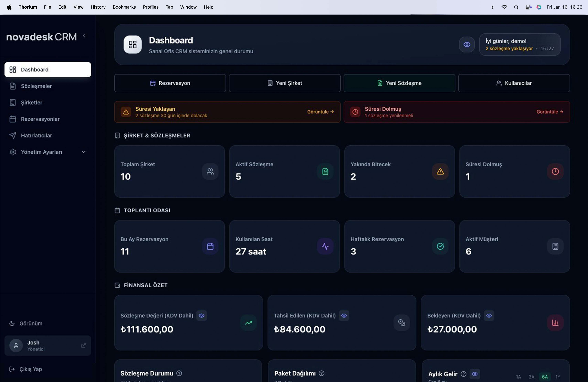The image size is (588, 382).
Task: Click the warning triangle icon on Yakında Bitecek card
Action: click(440, 171)
